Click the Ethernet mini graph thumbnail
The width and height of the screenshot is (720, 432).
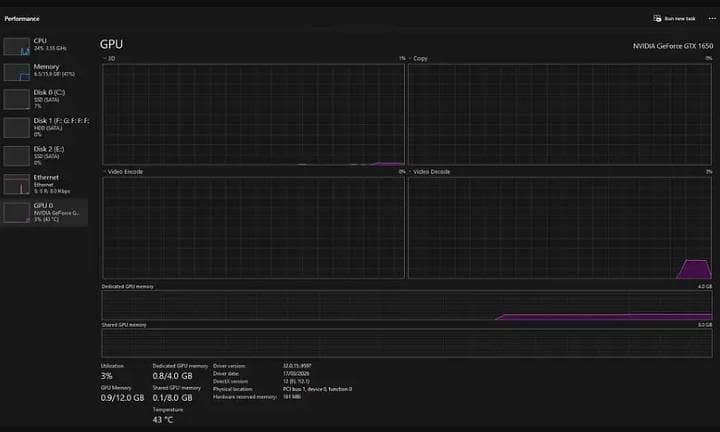coord(17,184)
